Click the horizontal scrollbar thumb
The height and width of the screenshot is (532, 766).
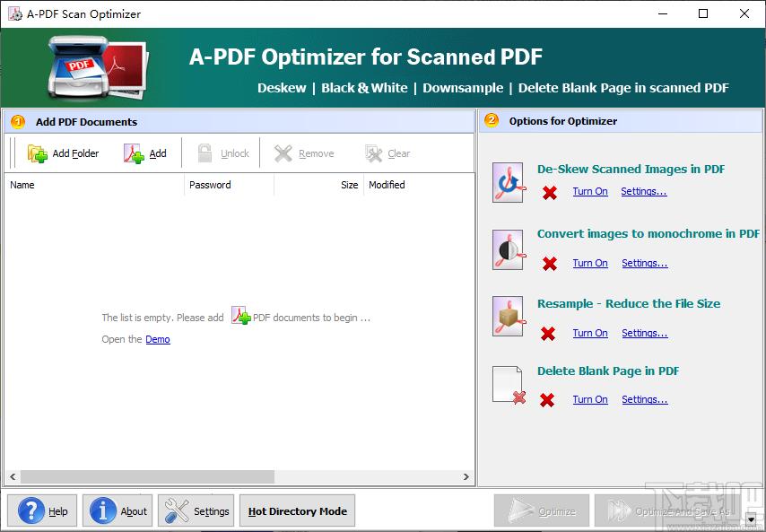[147, 476]
